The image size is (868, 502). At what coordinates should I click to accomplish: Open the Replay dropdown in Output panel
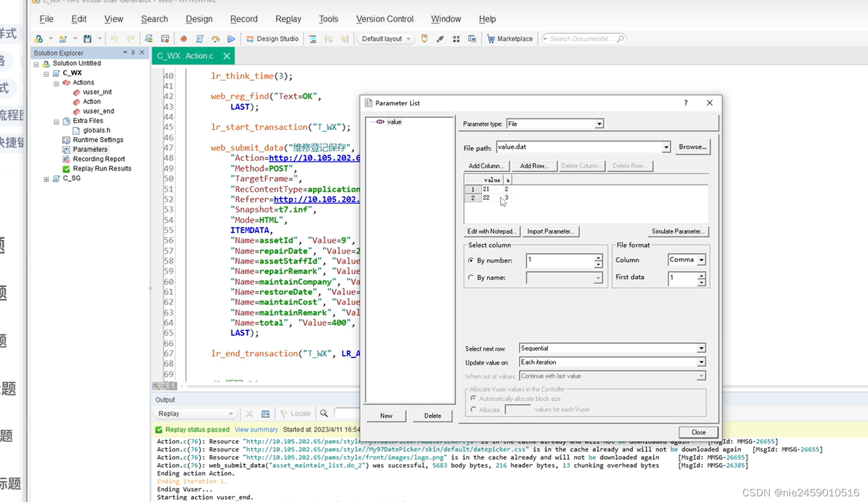195,413
